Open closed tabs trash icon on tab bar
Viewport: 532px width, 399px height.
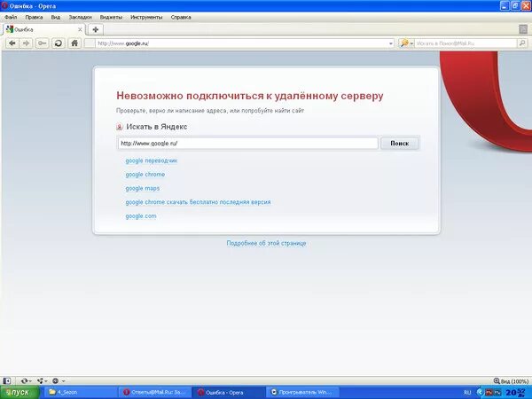tap(523, 29)
